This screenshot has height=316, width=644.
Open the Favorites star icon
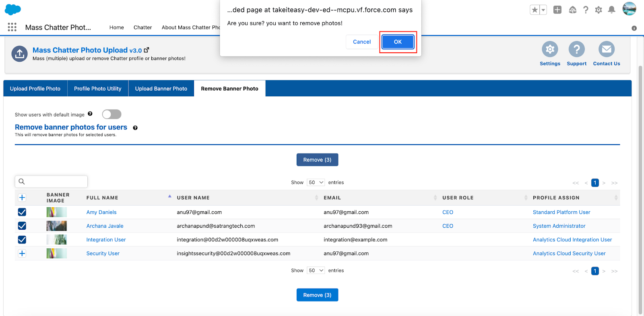pos(535,10)
